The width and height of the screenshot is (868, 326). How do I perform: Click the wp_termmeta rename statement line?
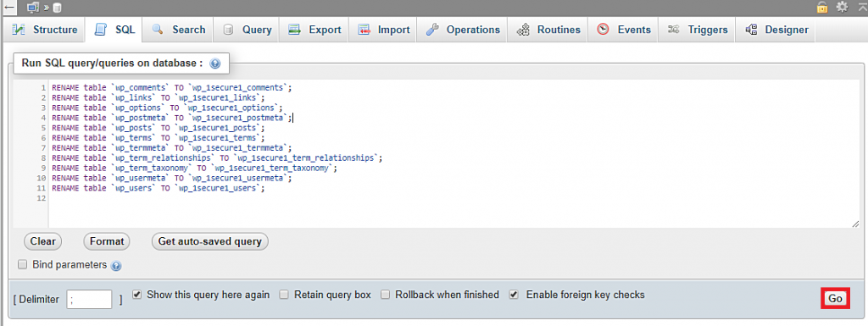click(x=171, y=147)
